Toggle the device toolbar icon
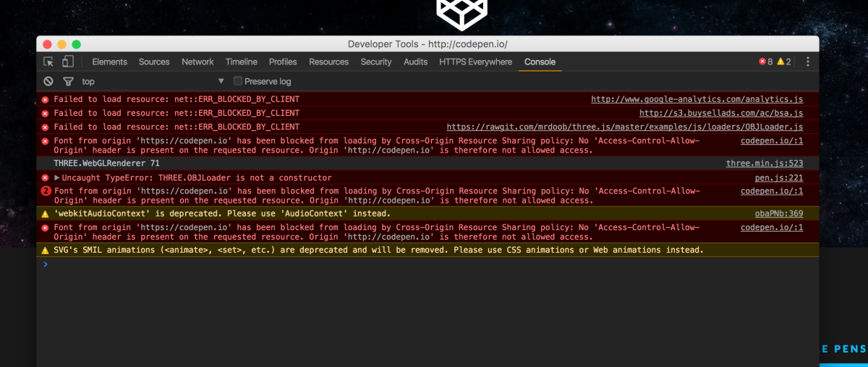Viewport: 868px width, 367px height. pos(67,62)
